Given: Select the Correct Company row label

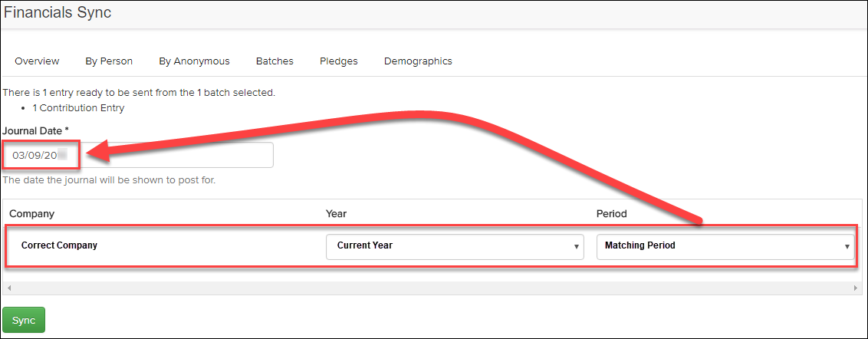Looking at the screenshot, I should pyautogui.click(x=59, y=246).
